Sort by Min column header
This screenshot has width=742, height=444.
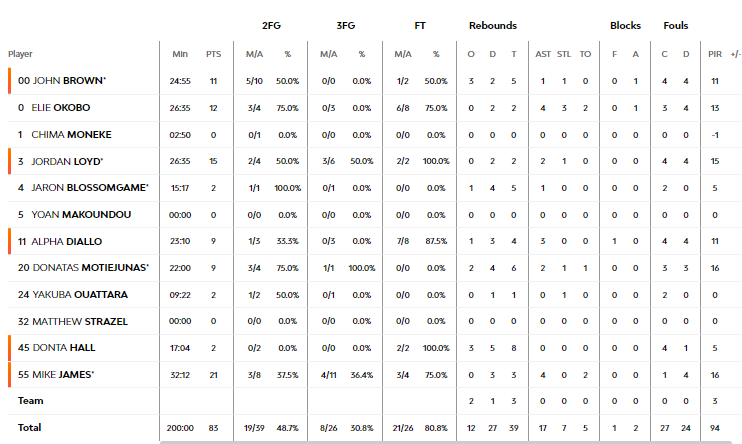180,54
